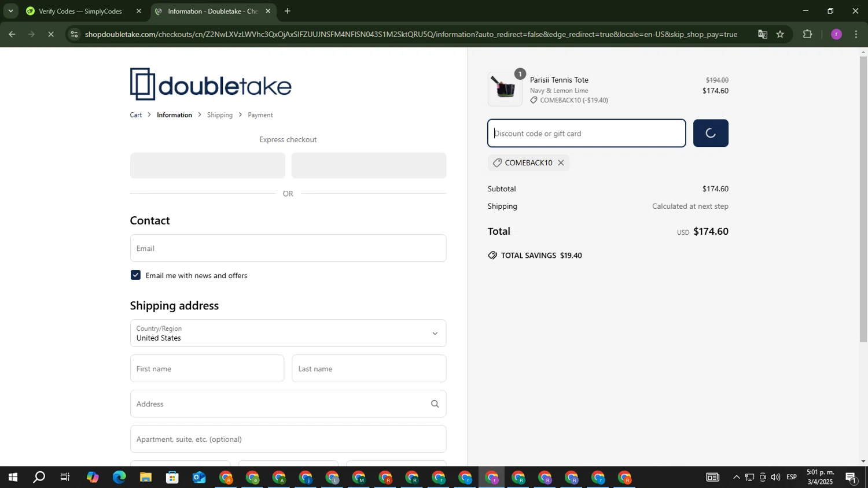Click the loading Apply discount button
This screenshot has width=868, height=488.
click(x=711, y=134)
